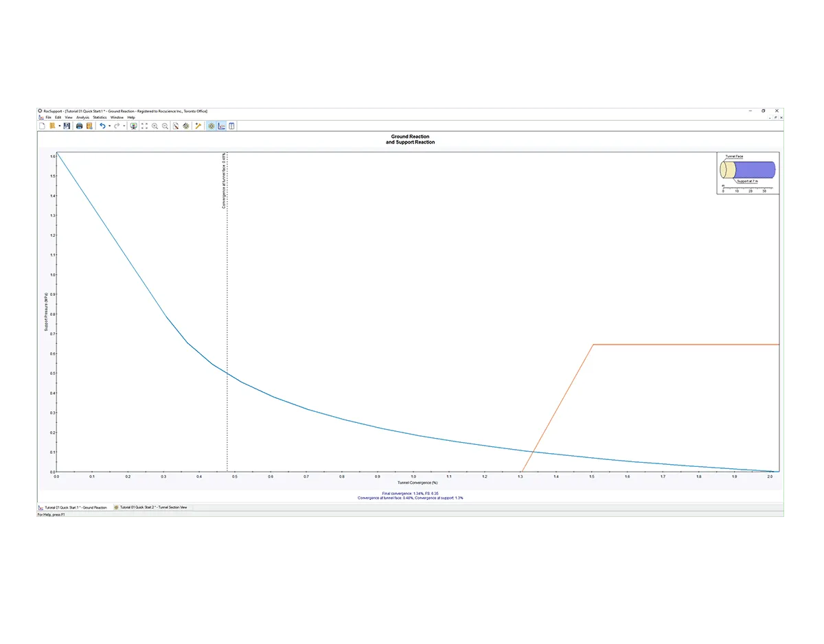The height and width of the screenshot is (644, 824).
Task: Open Tunnel and Support Parameters gear icon
Action: (x=186, y=126)
